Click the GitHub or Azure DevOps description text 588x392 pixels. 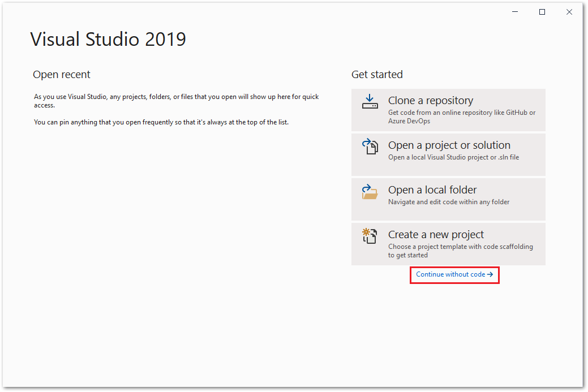(462, 117)
